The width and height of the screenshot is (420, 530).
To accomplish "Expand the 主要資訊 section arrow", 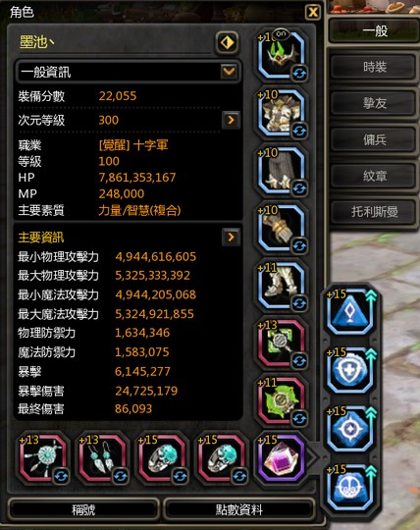I will coord(232,237).
